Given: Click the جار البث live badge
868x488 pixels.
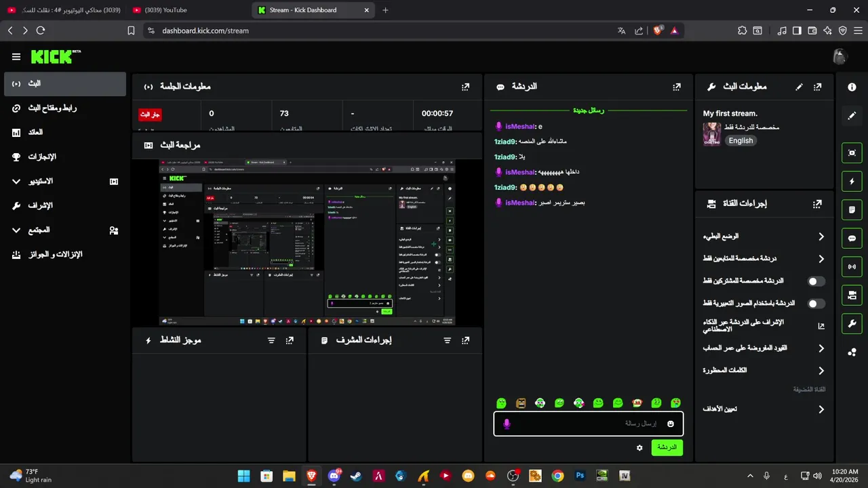Looking at the screenshot, I should click(x=151, y=115).
